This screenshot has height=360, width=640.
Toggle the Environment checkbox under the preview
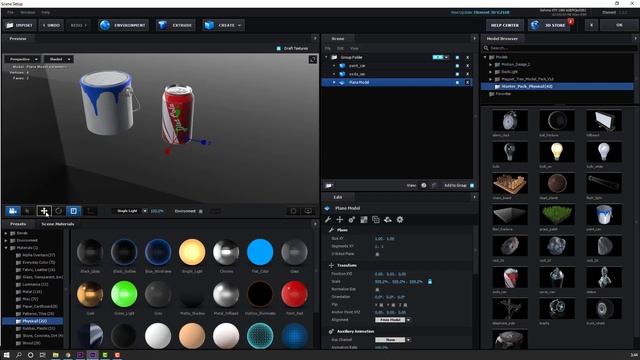200,211
